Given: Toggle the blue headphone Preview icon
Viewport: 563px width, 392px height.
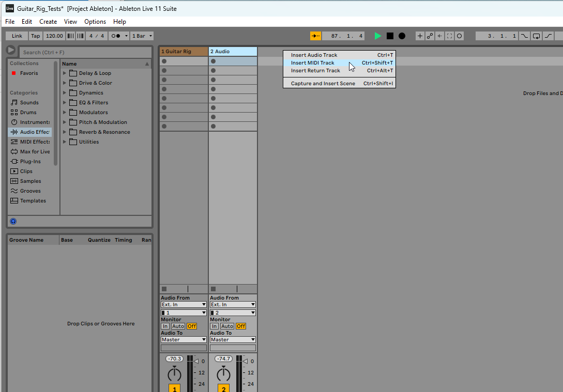Looking at the screenshot, I should 13,221.
